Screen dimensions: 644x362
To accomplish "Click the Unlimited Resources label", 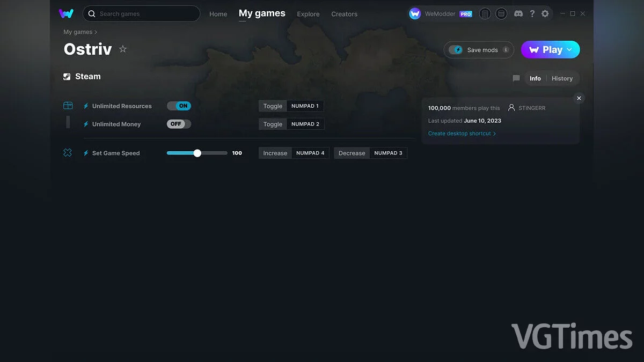I will click(122, 106).
